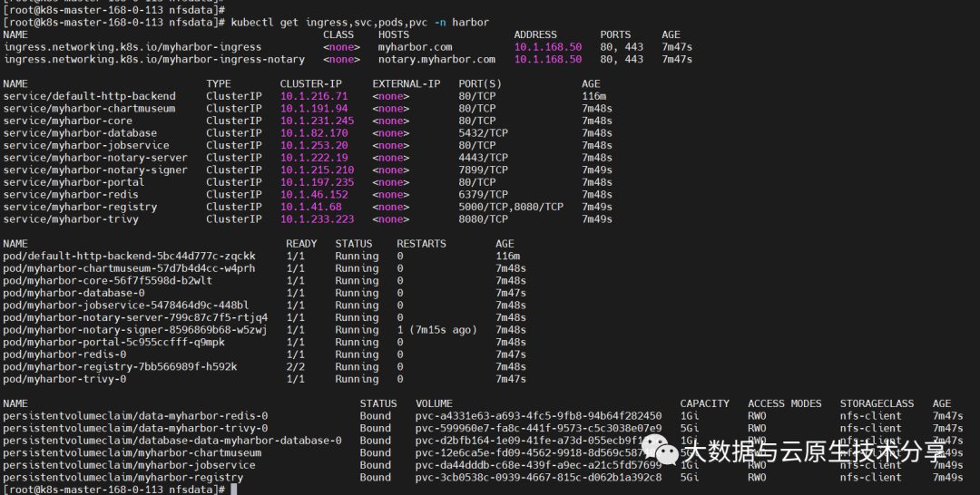Click pod/myharbor-registry-7bb566989f-h592k
Image resolution: width=980 pixels, height=495 pixels.
point(120,366)
